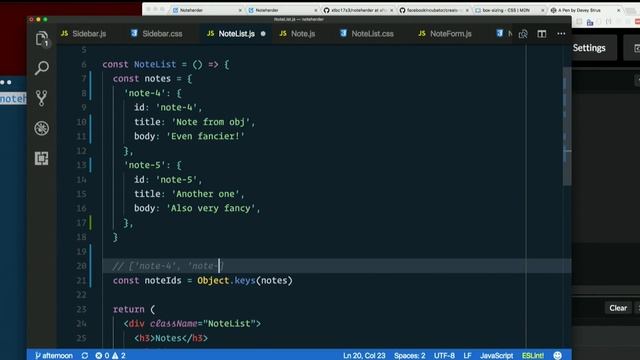This screenshot has height=360, width=640.
Task: Switch to the NoteForm.js tab
Action: pos(446,34)
